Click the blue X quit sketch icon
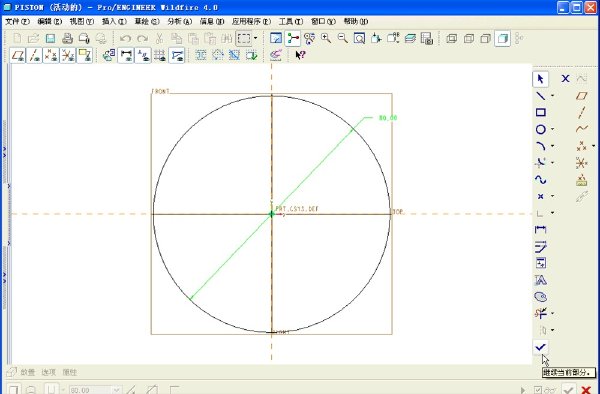The height and width of the screenshot is (394, 600). (x=565, y=79)
